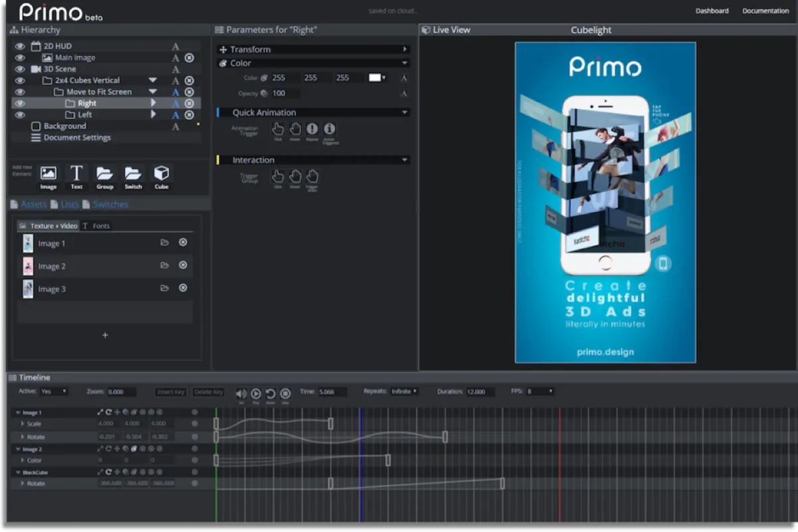Image resolution: width=798 pixels, height=532 pixels.
Task: Open the Documentation link
Action: tap(765, 11)
